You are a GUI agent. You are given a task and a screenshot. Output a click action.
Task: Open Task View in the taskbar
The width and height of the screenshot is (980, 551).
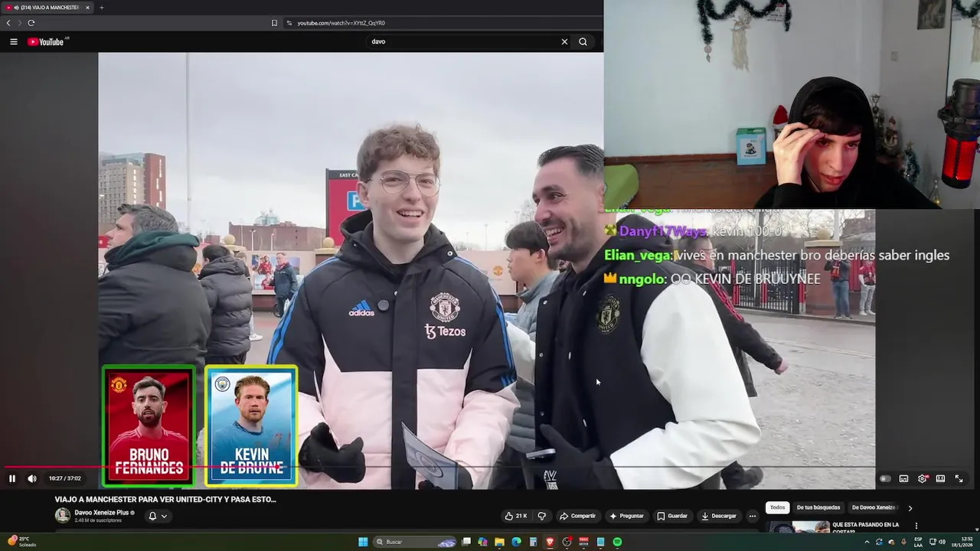pyautogui.click(x=465, y=542)
